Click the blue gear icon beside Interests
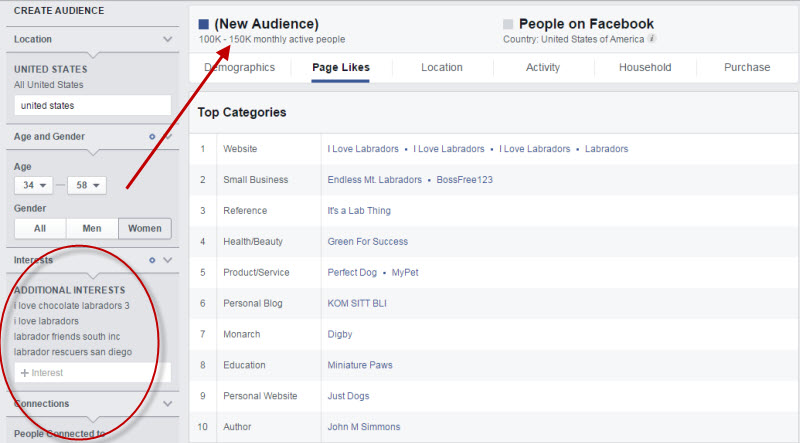This screenshot has width=800, height=443. point(152,260)
